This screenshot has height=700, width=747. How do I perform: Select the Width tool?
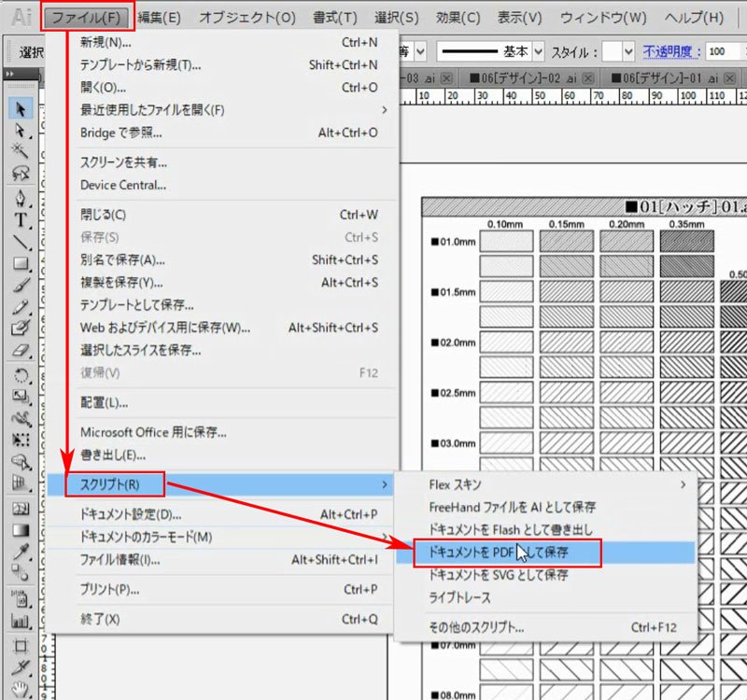tap(21, 418)
